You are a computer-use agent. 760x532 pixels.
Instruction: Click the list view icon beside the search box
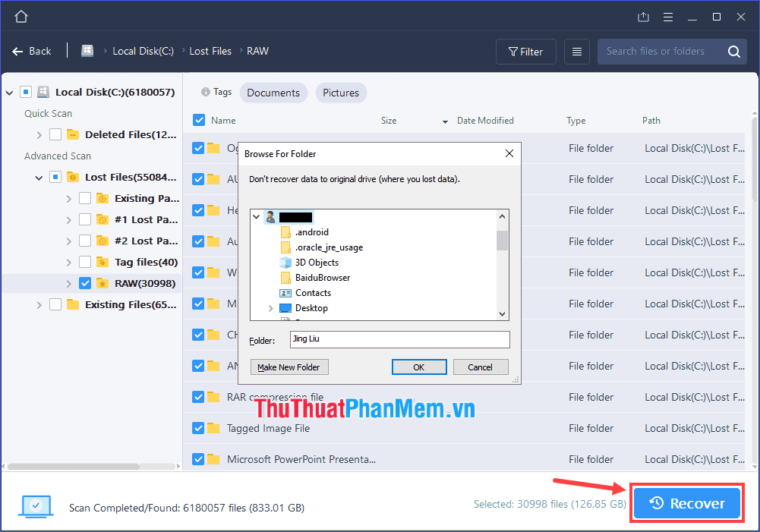tap(576, 51)
